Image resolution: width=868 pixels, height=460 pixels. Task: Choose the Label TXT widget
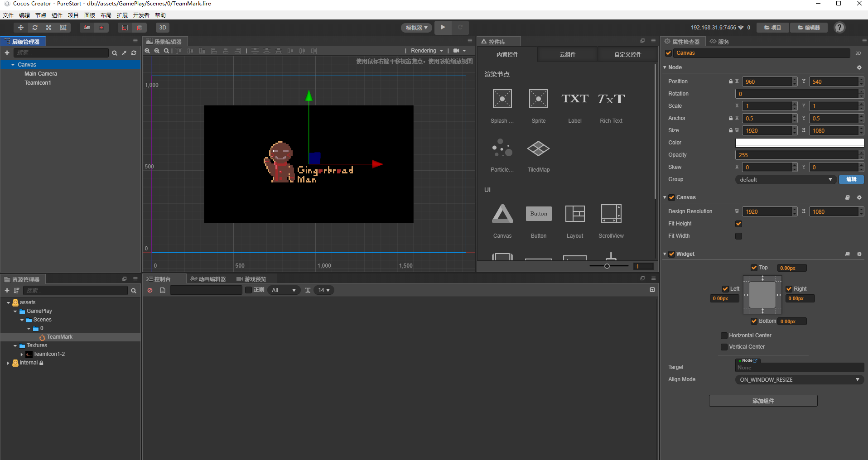click(575, 99)
